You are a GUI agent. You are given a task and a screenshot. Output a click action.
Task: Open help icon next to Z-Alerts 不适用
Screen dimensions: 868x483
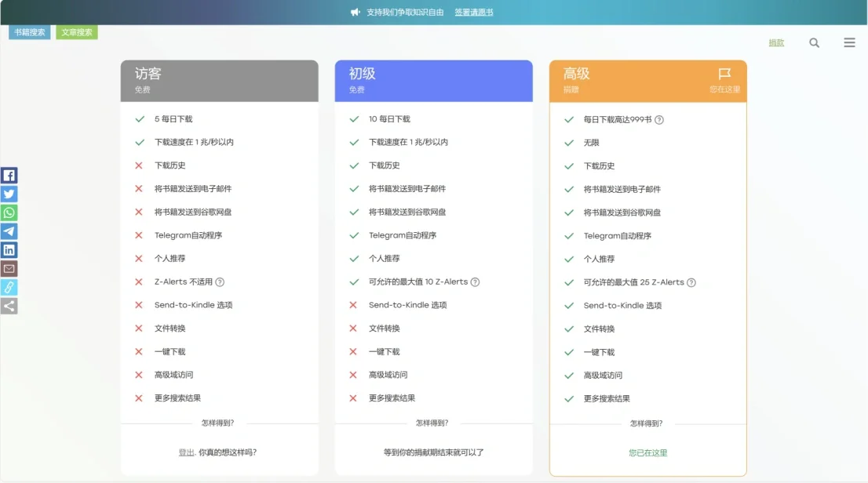(x=220, y=282)
